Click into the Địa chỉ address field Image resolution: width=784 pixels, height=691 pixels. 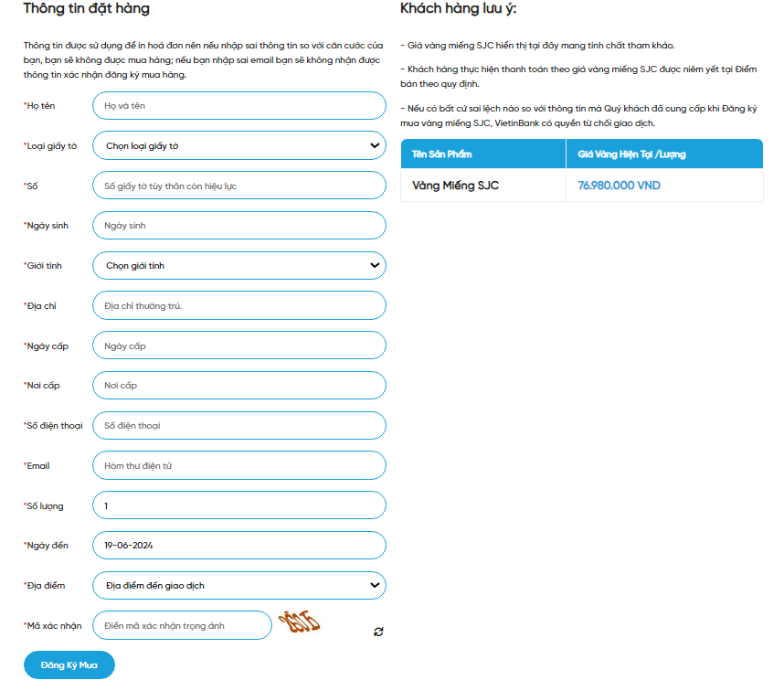click(239, 305)
